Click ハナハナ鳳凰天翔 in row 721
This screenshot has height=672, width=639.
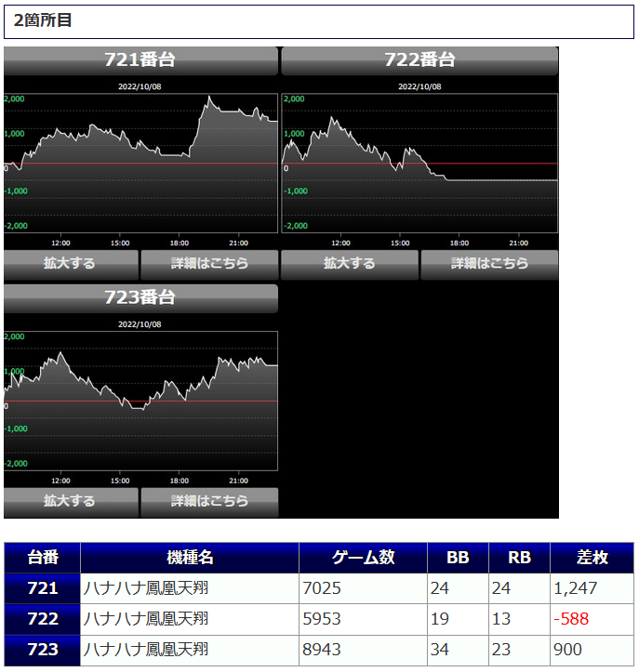coord(146,588)
